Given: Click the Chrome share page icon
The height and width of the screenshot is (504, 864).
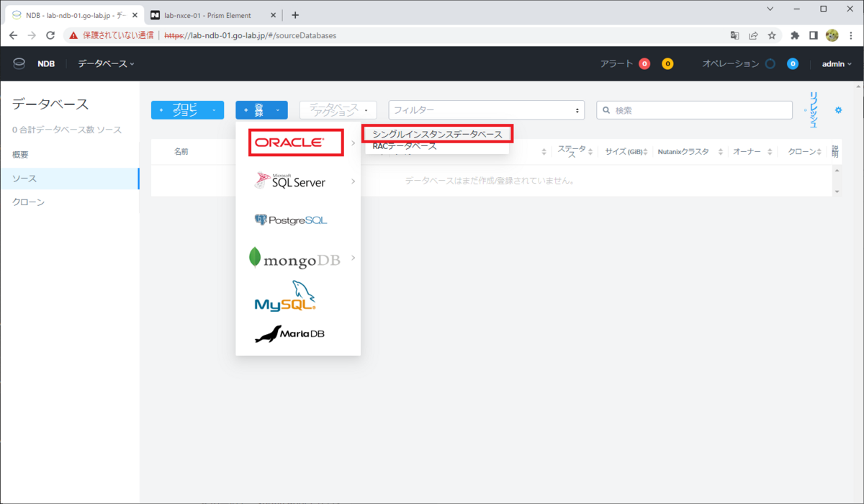Looking at the screenshot, I should click(x=753, y=35).
